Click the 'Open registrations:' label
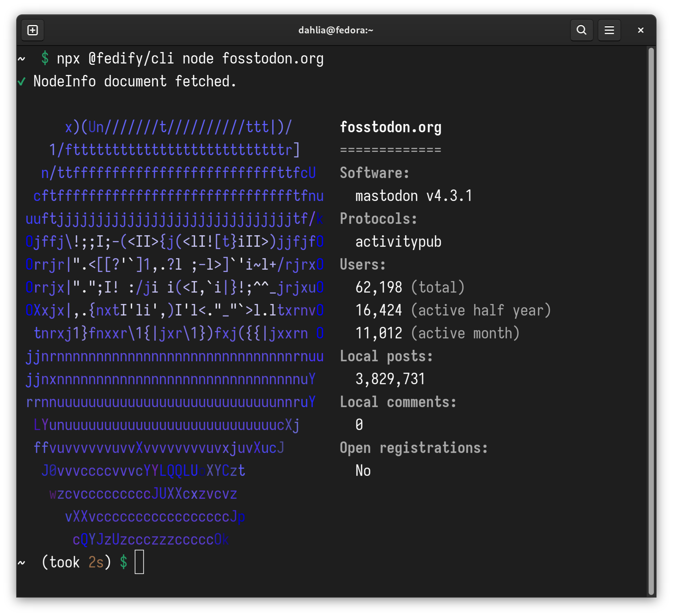 coord(414,448)
